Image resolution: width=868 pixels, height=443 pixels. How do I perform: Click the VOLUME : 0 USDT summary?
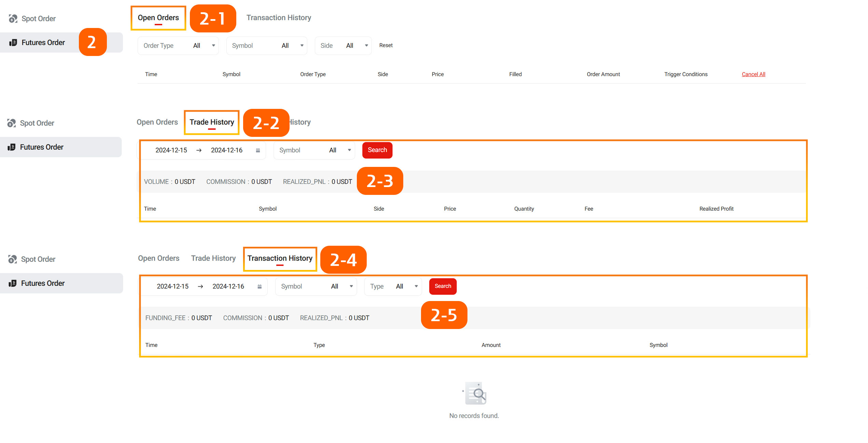[170, 182]
